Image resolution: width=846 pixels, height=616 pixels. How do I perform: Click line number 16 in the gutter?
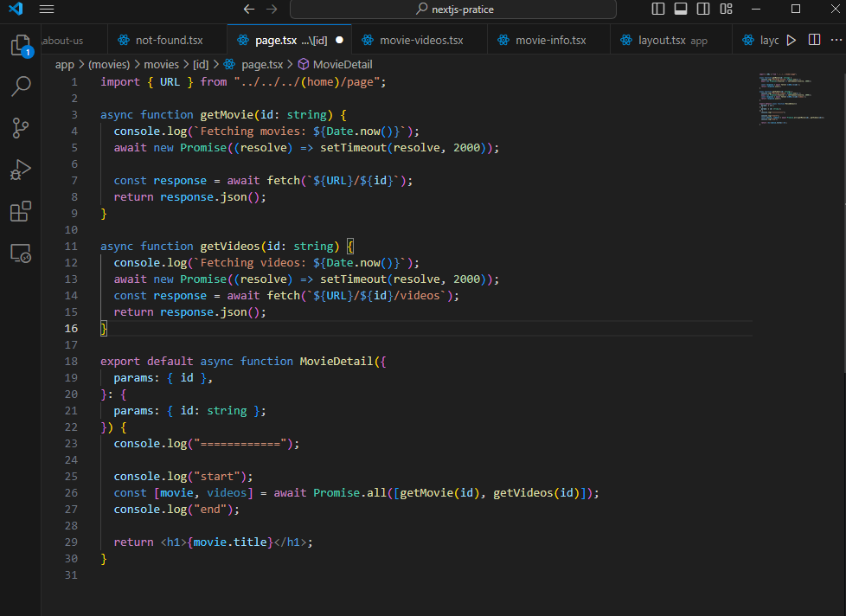click(x=71, y=329)
